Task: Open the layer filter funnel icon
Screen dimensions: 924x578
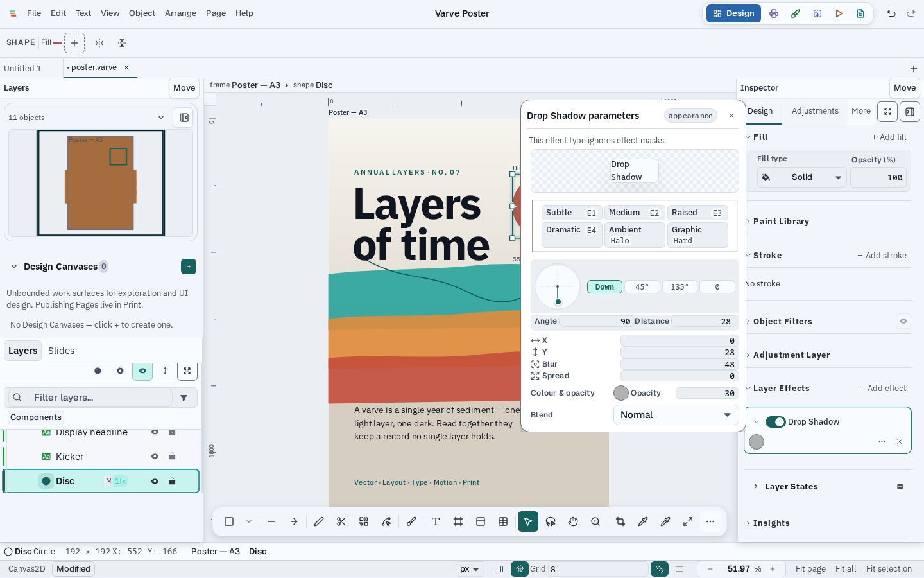Action: (184, 398)
